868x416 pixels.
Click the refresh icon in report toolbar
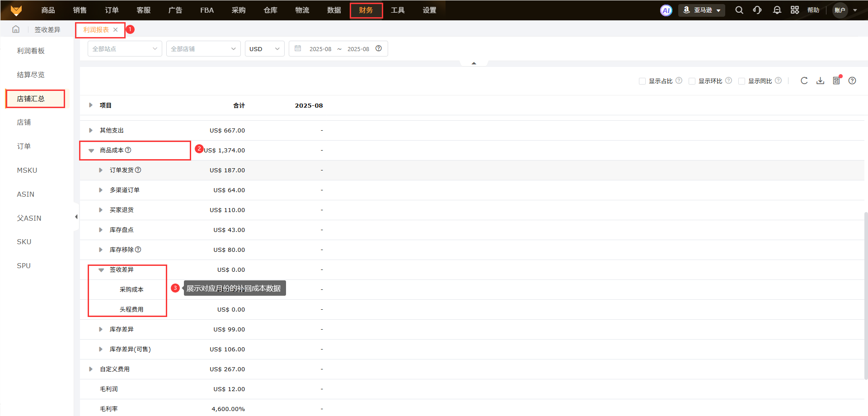[804, 80]
